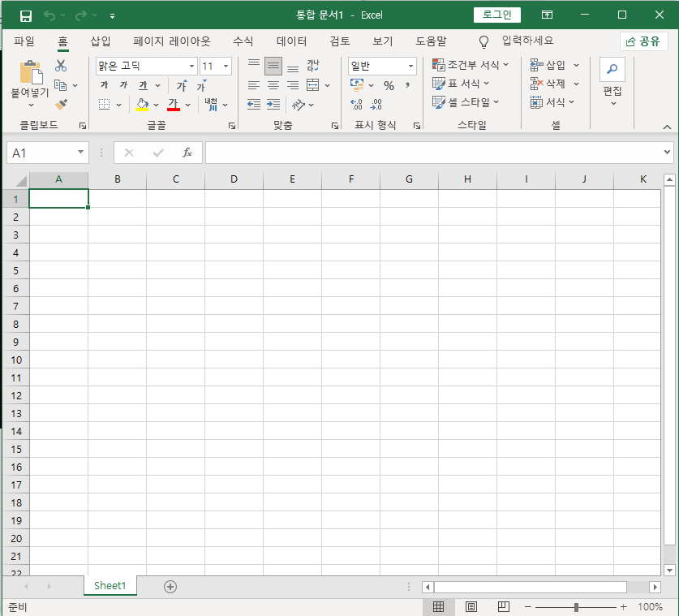
Task: Apply comma style
Action: (407, 85)
